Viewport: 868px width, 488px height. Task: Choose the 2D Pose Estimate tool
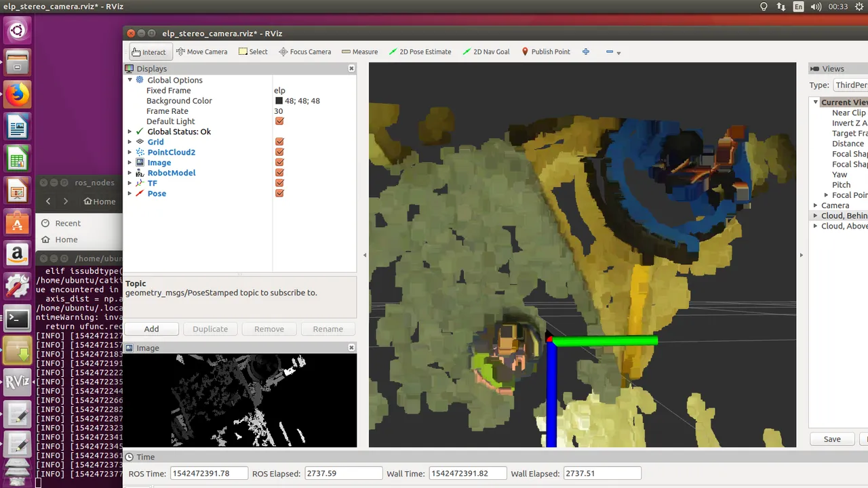pos(420,52)
